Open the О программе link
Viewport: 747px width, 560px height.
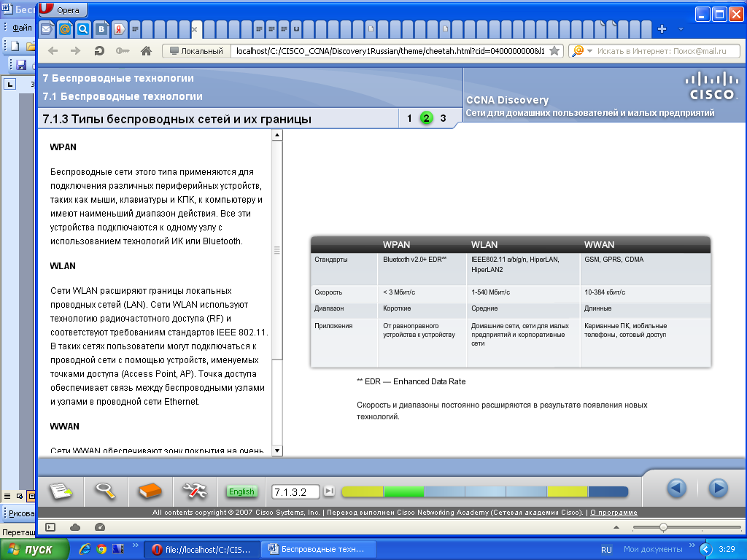pos(614,513)
